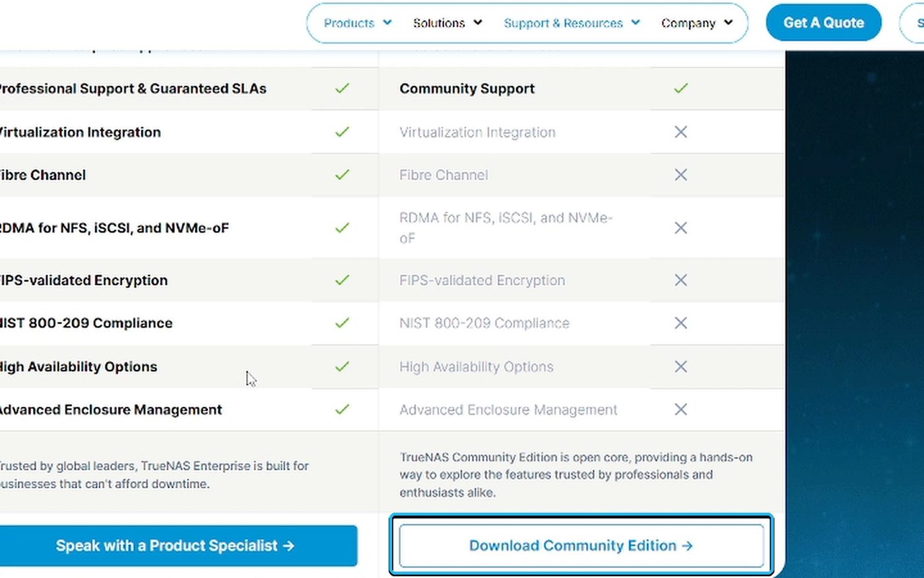Screen dimensions: 924x578
Task: Click X icon for community Virtualization Integration
Action: [680, 132]
